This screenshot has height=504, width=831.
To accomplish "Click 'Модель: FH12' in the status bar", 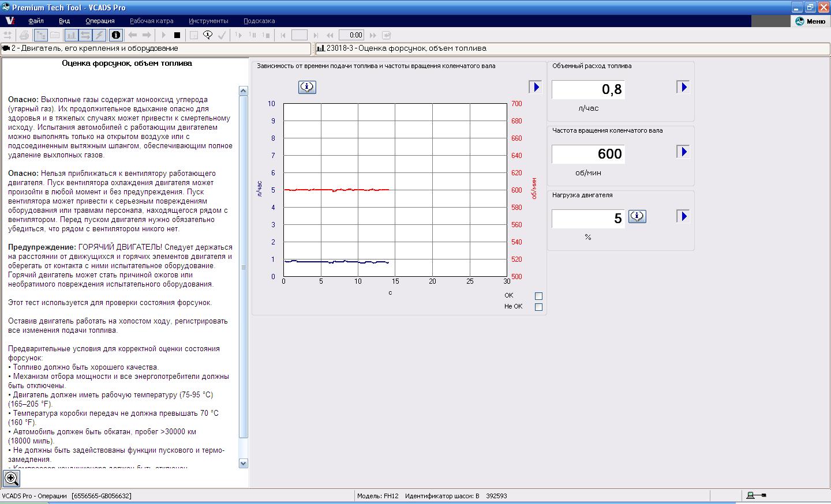I will [377, 496].
